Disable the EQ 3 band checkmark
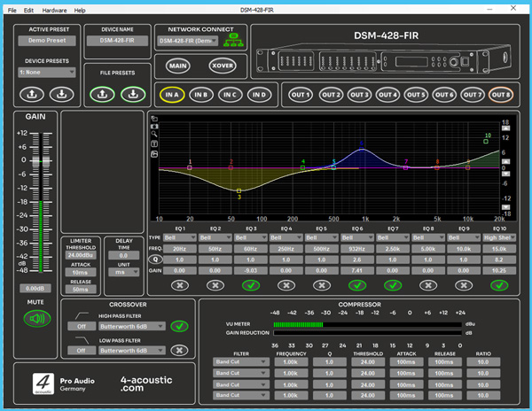This screenshot has height=411, width=532. (250, 285)
